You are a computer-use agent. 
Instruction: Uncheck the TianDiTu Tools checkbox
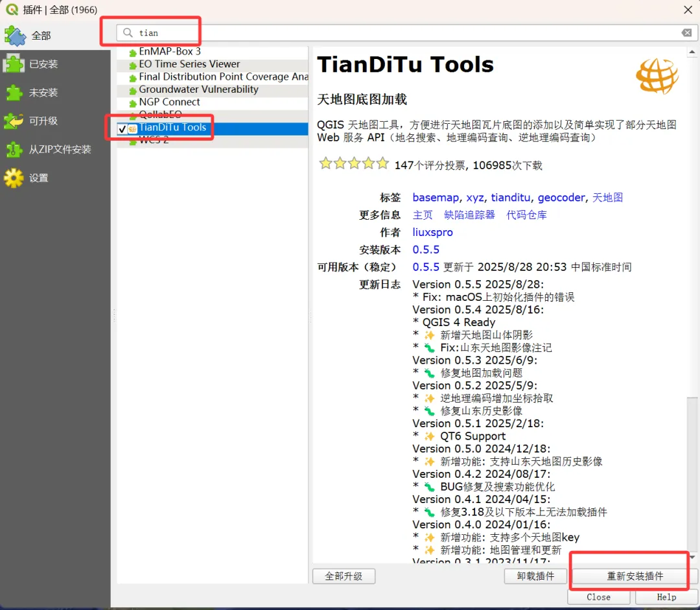[x=122, y=129]
